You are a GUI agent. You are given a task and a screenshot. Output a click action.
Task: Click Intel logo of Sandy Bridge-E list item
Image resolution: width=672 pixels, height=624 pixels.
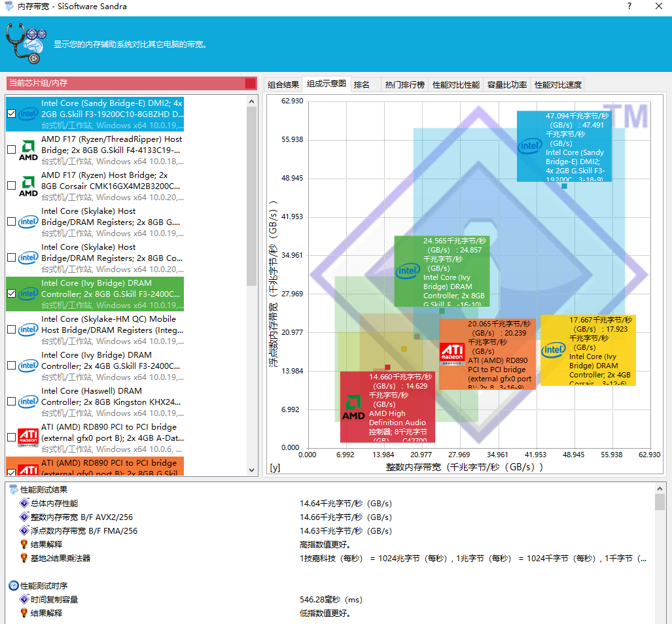tap(28, 114)
